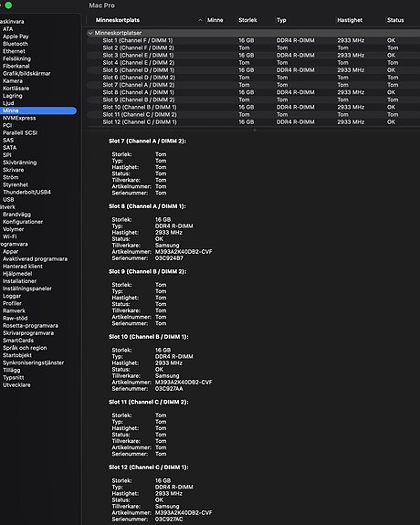Select Slot 1 (Channel F / DIMM 1) row

pyautogui.click(x=254, y=40)
